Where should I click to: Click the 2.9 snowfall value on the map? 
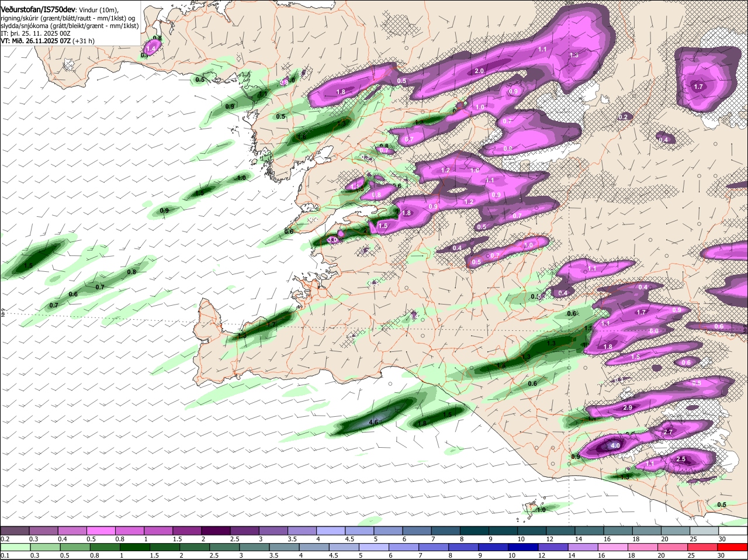point(628,407)
